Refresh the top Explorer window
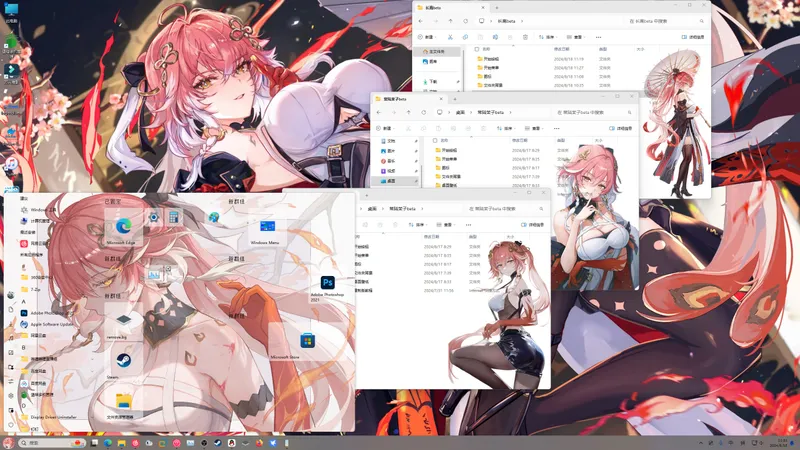Viewport: 800px width, 450px height. pyautogui.click(x=465, y=21)
